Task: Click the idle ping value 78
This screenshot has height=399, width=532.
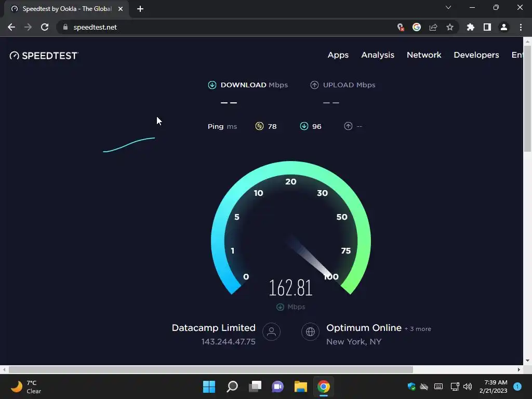Action: pos(272,127)
